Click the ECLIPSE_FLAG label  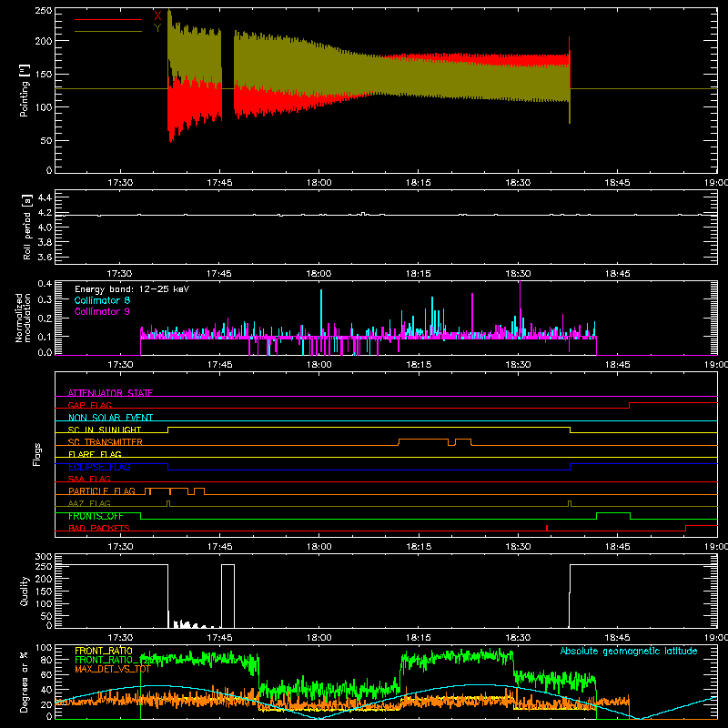tap(99, 467)
